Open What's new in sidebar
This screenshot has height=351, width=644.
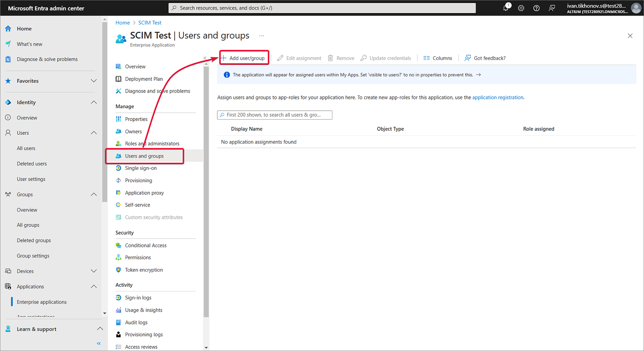click(x=29, y=44)
